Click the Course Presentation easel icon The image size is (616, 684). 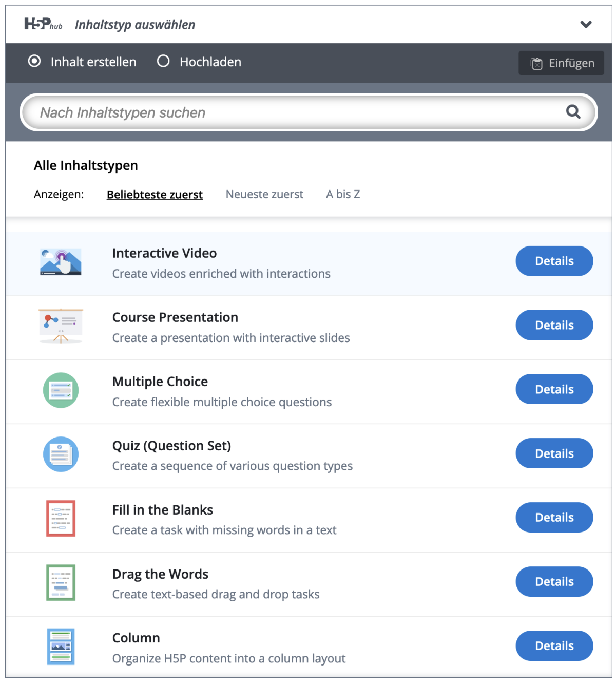tap(61, 326)
